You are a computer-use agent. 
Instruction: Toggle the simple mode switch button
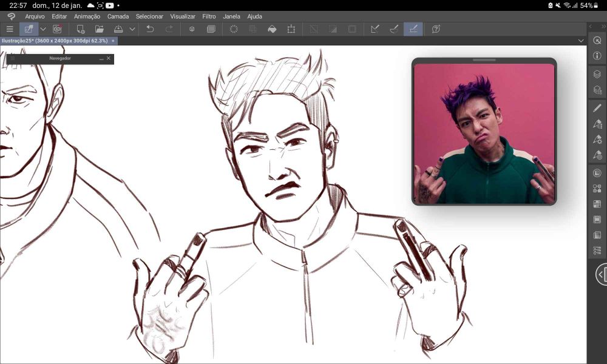tap(28, 29)
